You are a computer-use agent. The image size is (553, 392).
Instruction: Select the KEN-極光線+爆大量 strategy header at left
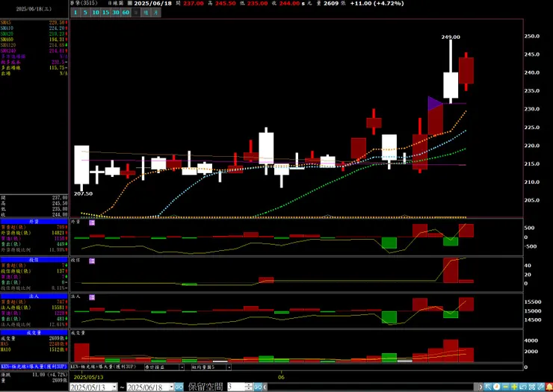[x=34, y=367]
